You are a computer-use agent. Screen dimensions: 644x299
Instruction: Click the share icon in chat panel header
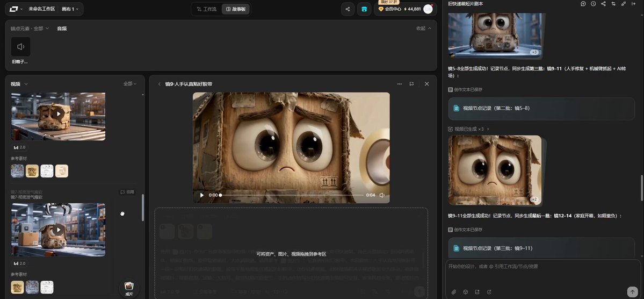603,4
